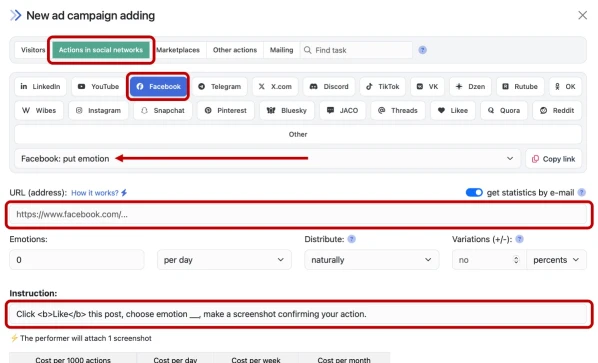Click help icon beside Find task search
The image size is (598, 363).
click(422, 50)
